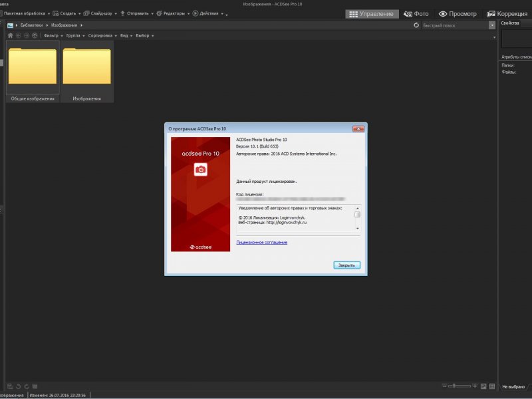
Task: Select the Properties (Свойства) panel tab
Action: click(x=510, y=23)
